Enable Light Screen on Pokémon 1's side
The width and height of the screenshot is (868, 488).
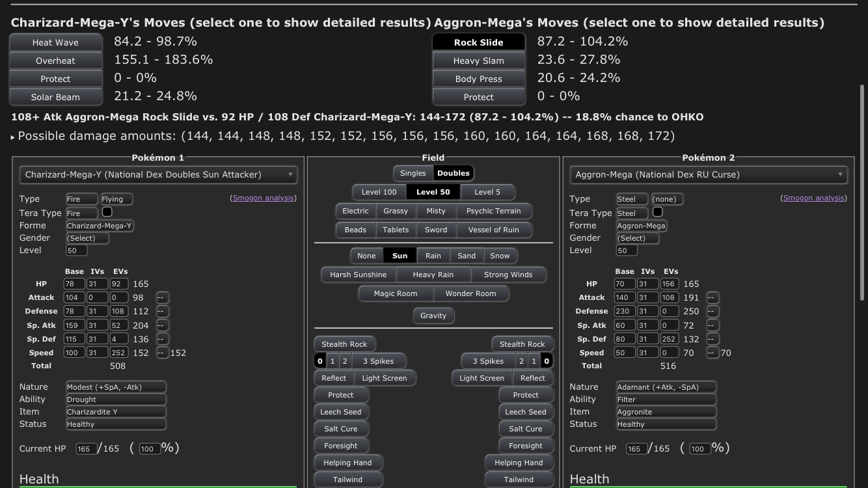[385, 378]
